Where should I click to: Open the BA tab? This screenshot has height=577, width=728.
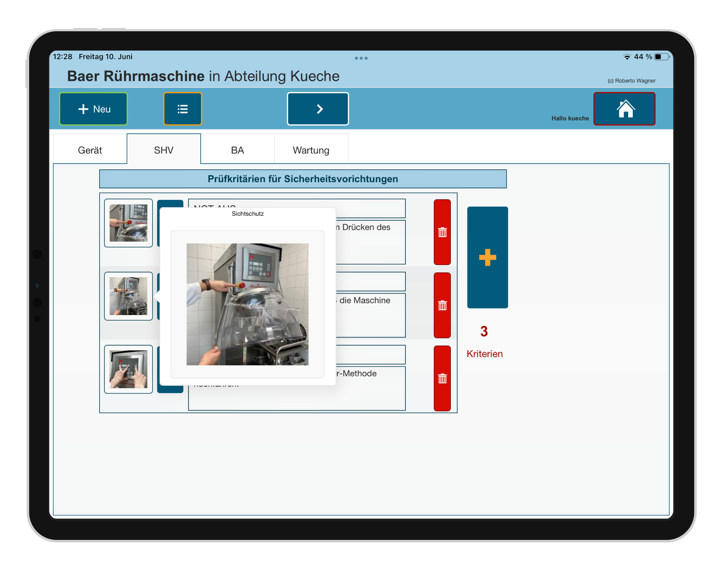[x=237, y=150]
